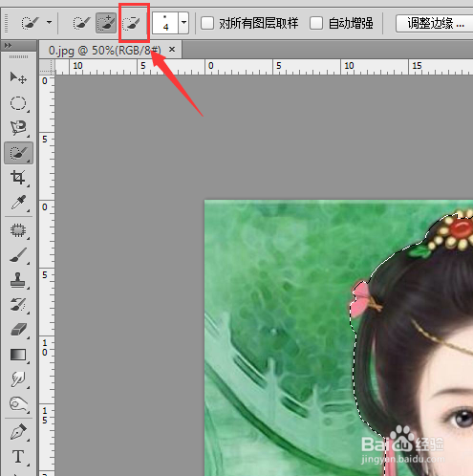Image resolution: width=473 pixels, height=476 pixels.
Task: Select the Move tool
Action: click(18, 77)
